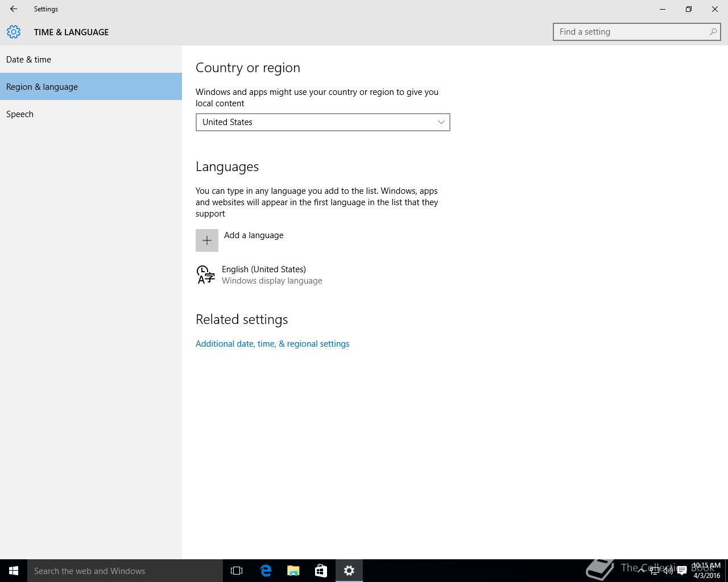Click the taskbar clock and date
Screen dimensions: 728x582
(x=706, y=571)
